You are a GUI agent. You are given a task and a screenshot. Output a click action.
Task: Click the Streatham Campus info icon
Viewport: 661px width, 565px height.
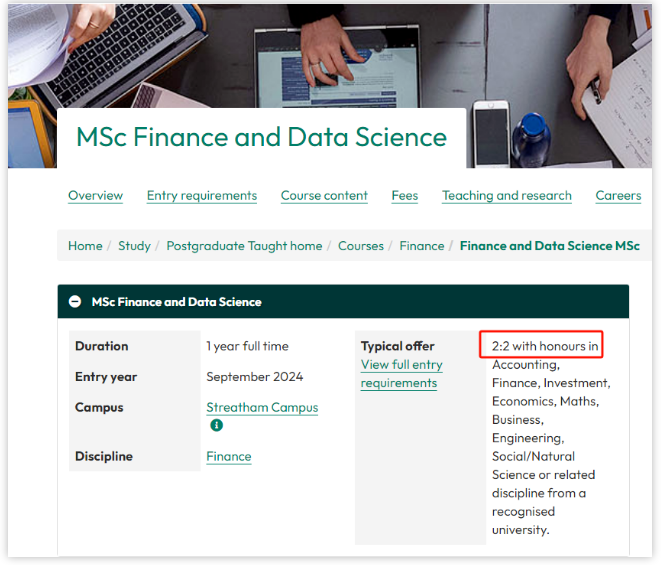216,425
